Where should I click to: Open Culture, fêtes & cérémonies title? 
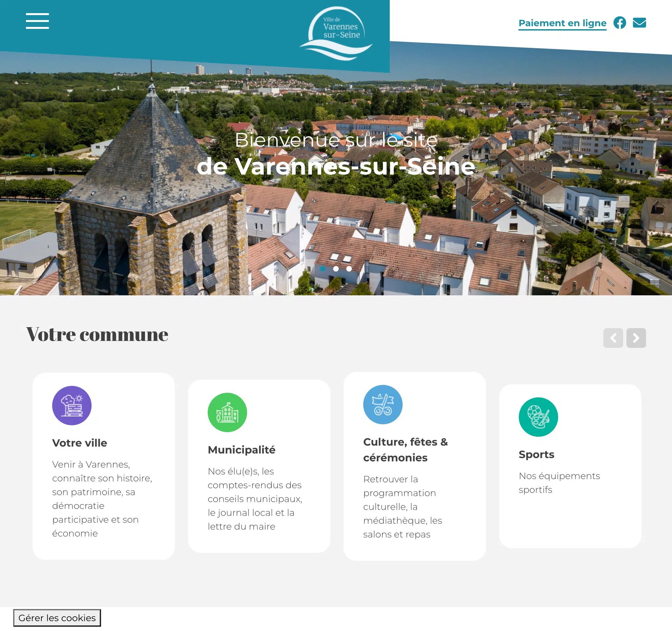[x=405, y=450]
